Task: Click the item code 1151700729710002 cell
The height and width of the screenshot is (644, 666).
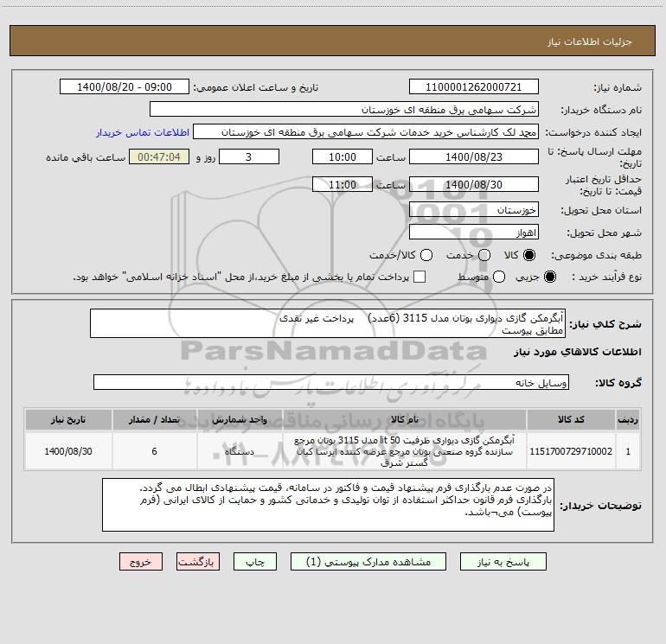Action: (x=571, y=451)
